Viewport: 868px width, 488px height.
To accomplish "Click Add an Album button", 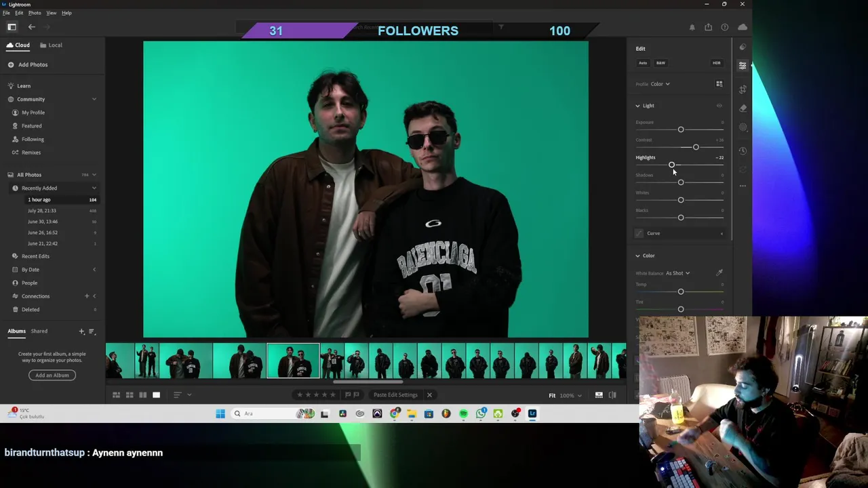I will pos(52,375).
